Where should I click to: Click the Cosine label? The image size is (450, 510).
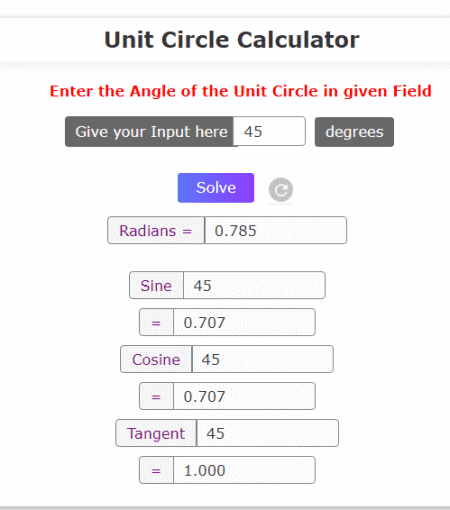tap(156, 359)
